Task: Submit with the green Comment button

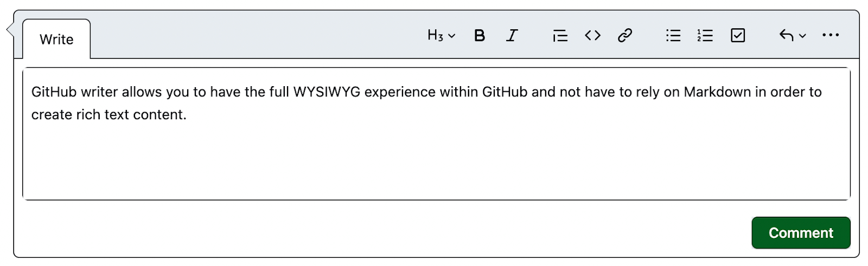Action: pos(801,233)
